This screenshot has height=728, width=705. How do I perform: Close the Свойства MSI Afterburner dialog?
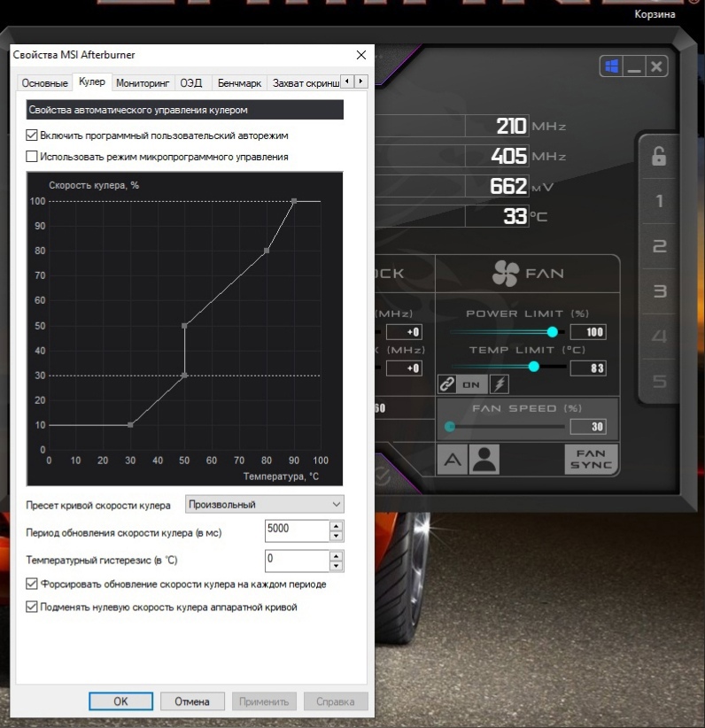coord(361,55)
